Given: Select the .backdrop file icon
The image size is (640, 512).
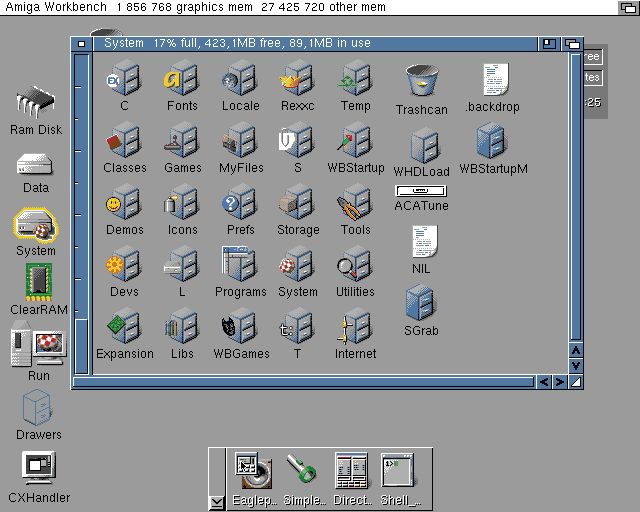Looking at the screenshot, I should pyautogui.click(x=495, y=79).
